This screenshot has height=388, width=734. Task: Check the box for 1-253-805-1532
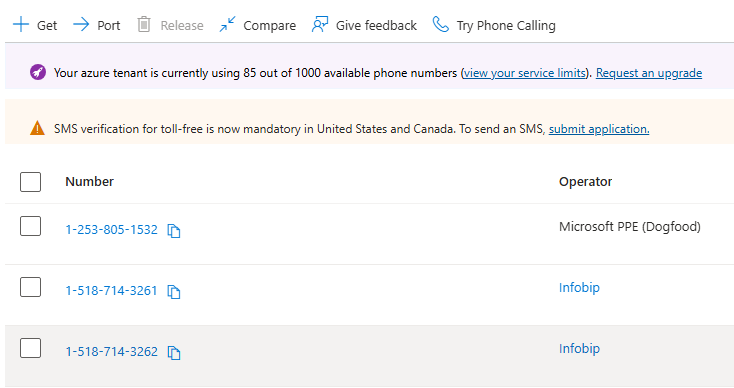coord(30,226)
